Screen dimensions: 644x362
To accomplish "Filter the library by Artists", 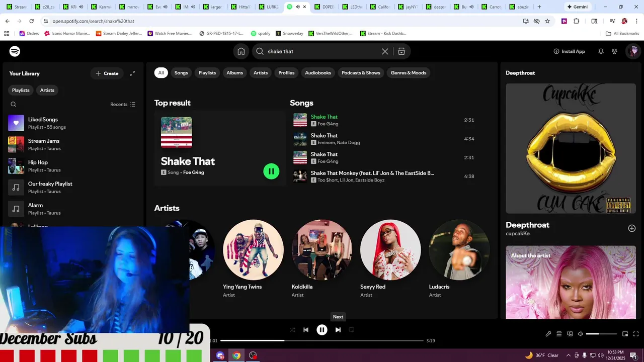I will pos(47,90).
